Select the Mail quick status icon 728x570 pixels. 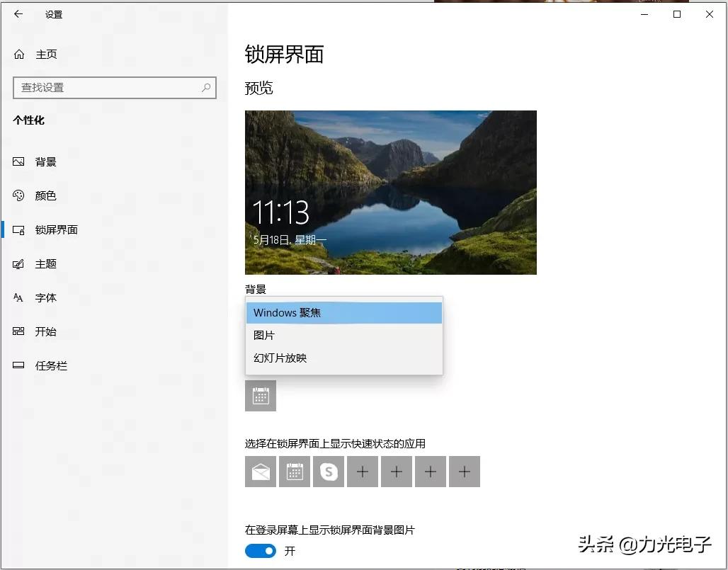click(x=261, y=471)
